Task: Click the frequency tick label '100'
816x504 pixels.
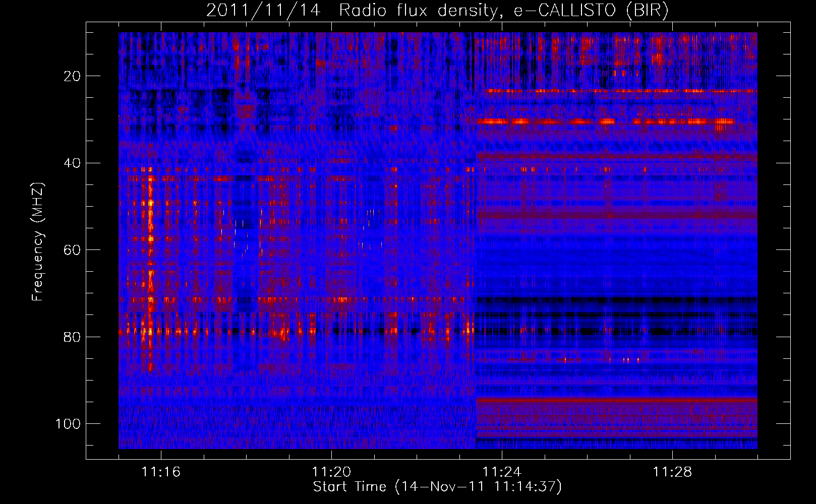Action: coord(68,424)
